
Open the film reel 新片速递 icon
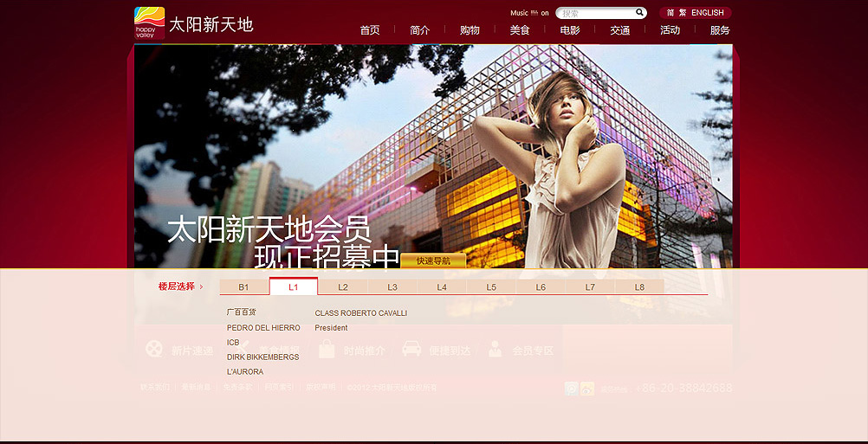click(x=154, y=350)
